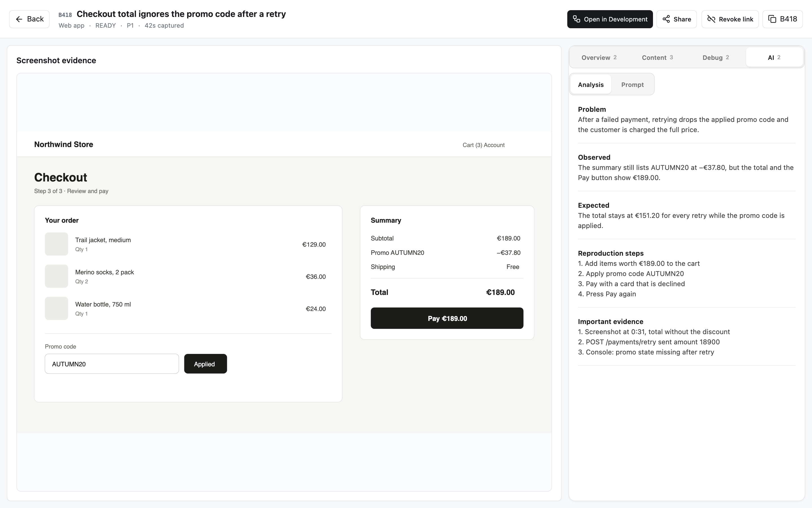The height and width of the screenshot is (508, 812).
Task: Copy the B418 issue ID
Action: (782, 19)
